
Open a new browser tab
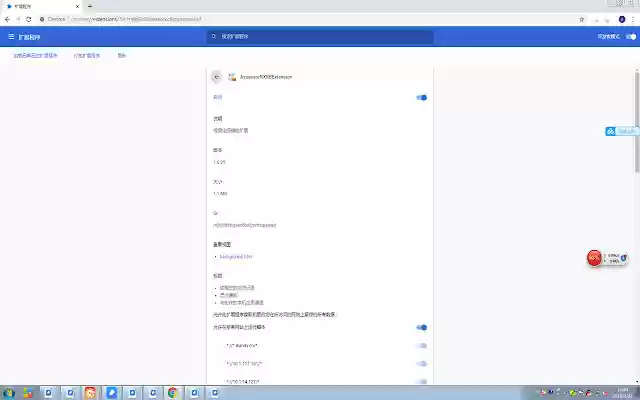tap(90, 6)
